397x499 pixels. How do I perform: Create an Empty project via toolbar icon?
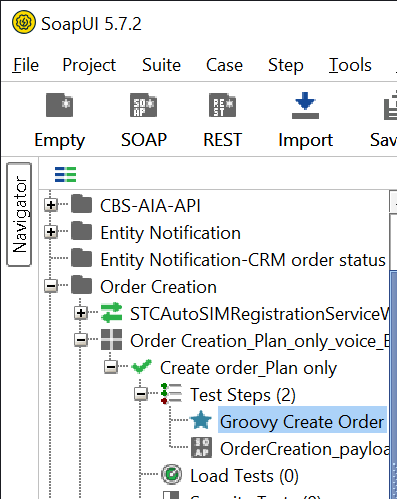(x=59, y=105)
